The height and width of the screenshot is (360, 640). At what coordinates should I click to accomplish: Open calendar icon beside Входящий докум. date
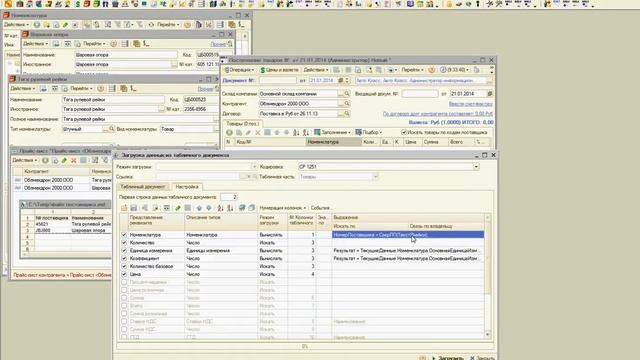pyautogui.click(x=490, y=93)
